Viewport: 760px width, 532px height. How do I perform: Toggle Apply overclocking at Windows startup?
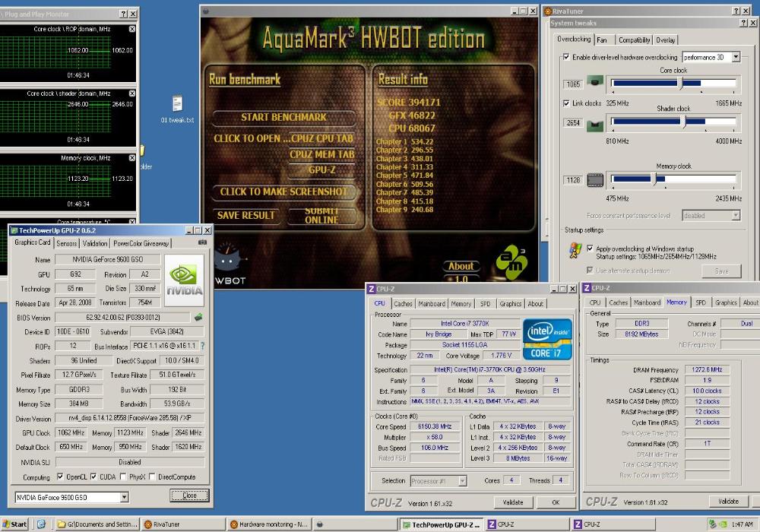[x=590, y=248]
